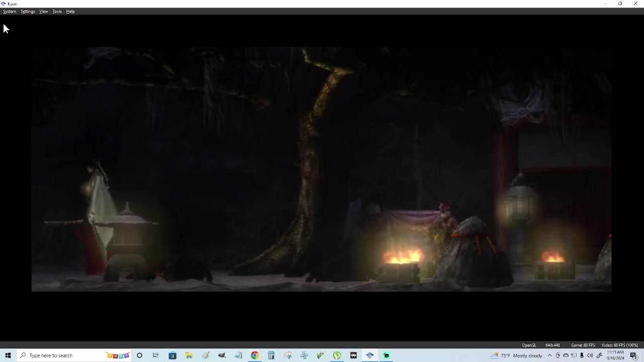Open the Snipping Tool taskbar icon
This screenshot has height=362, width=644.
[x=288, y=355]
